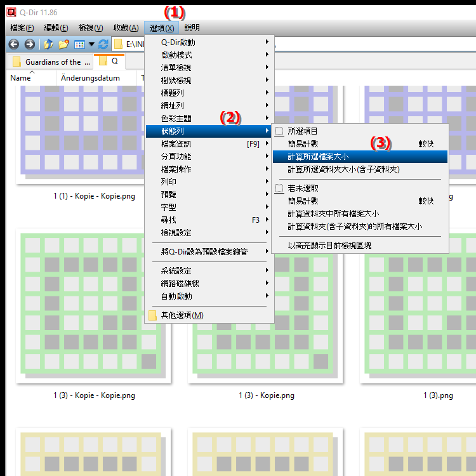Screen dimensions: 476x476
Task: Click the folder icon beside 其他選項(M)
Action: click(x=152, y=315)
